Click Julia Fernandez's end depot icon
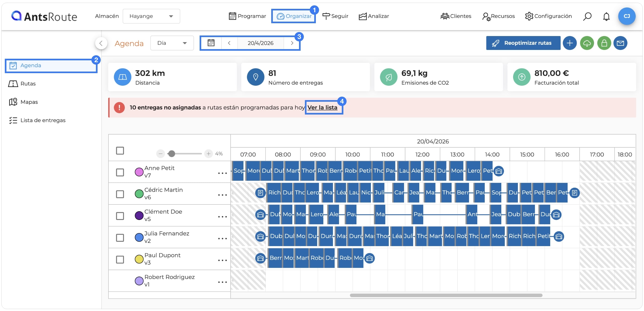 [x=559, y=237]
